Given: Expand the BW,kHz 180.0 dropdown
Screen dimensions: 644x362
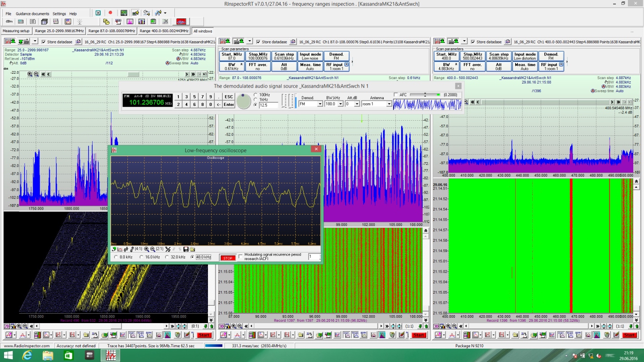Looking at the screenshot, I should pos(340,104).
